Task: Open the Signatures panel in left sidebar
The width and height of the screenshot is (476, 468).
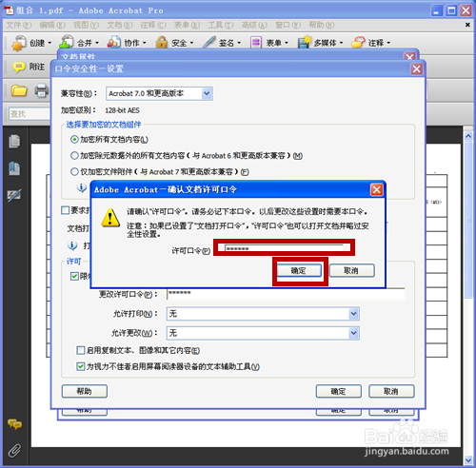Action: 14,195
